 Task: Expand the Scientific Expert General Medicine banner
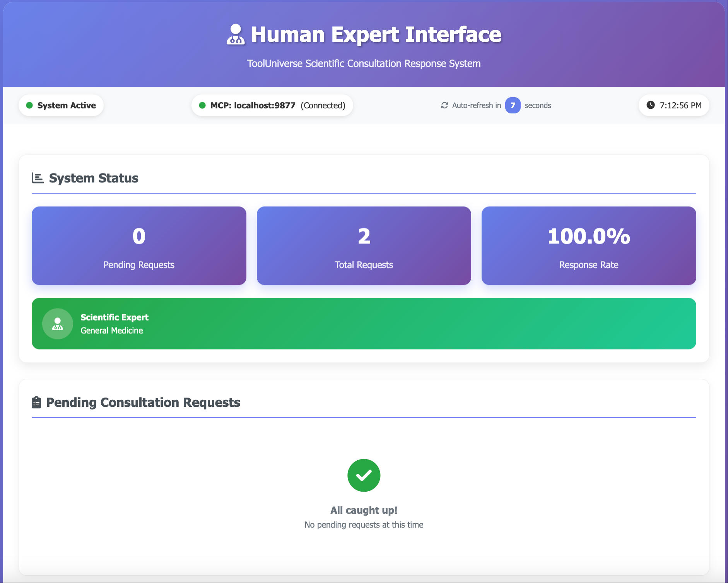tap(364, 324)
